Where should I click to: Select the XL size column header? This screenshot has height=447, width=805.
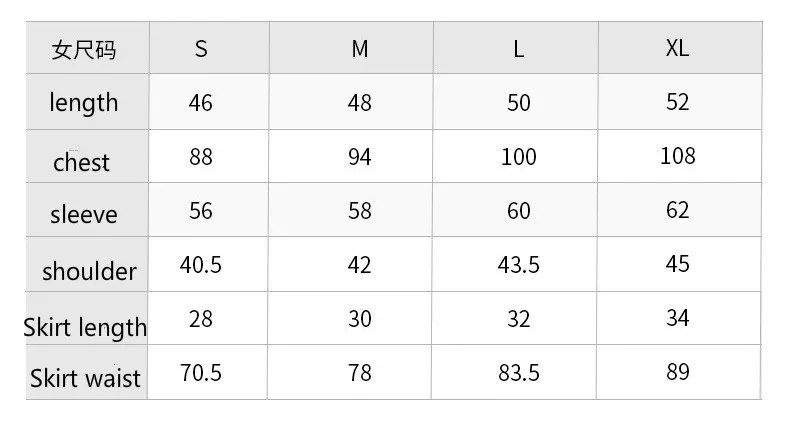(x=680, y=48)
